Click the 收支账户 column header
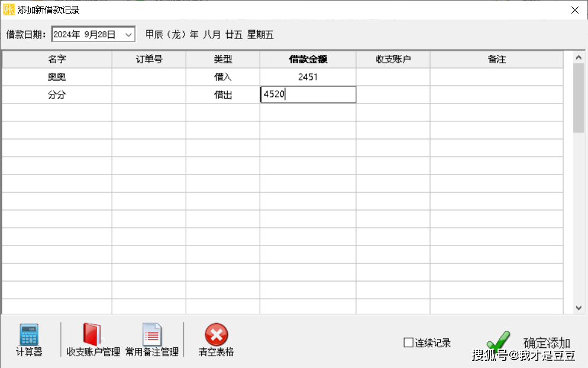This screenshot has height=368, width=588. [393, 59]
